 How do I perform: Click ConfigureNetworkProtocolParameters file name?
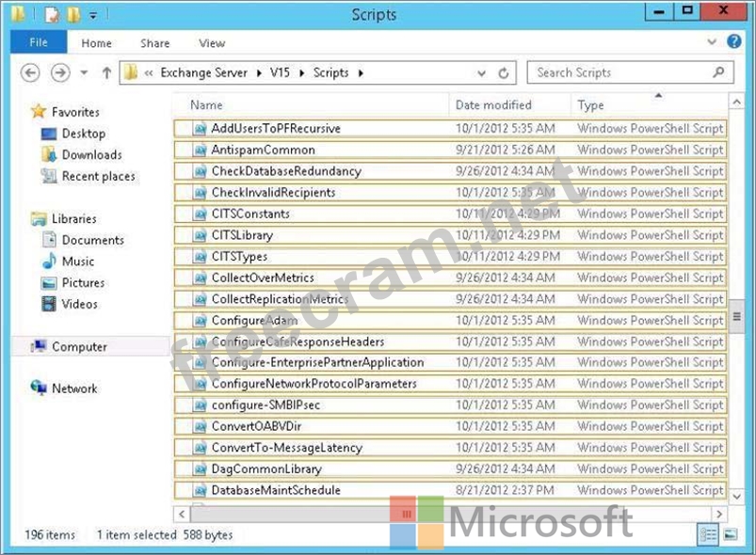pos(314,384)
